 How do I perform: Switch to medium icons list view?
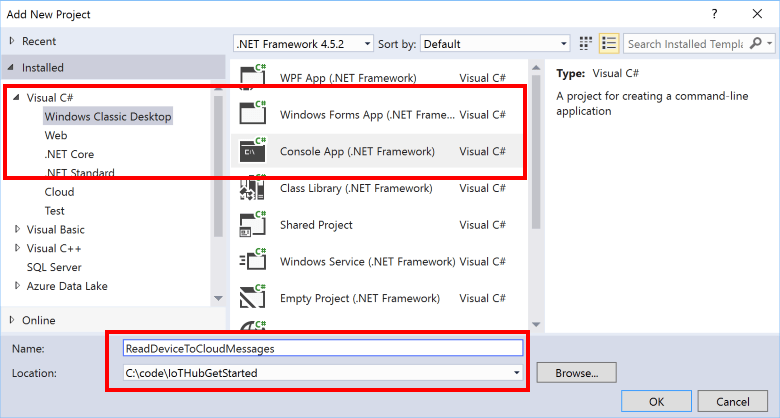pyautogui.click(x=608, y=44)
